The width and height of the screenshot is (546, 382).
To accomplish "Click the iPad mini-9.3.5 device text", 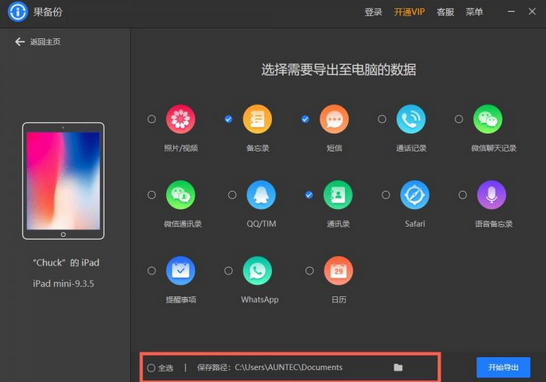I will (x=63, y=283).
